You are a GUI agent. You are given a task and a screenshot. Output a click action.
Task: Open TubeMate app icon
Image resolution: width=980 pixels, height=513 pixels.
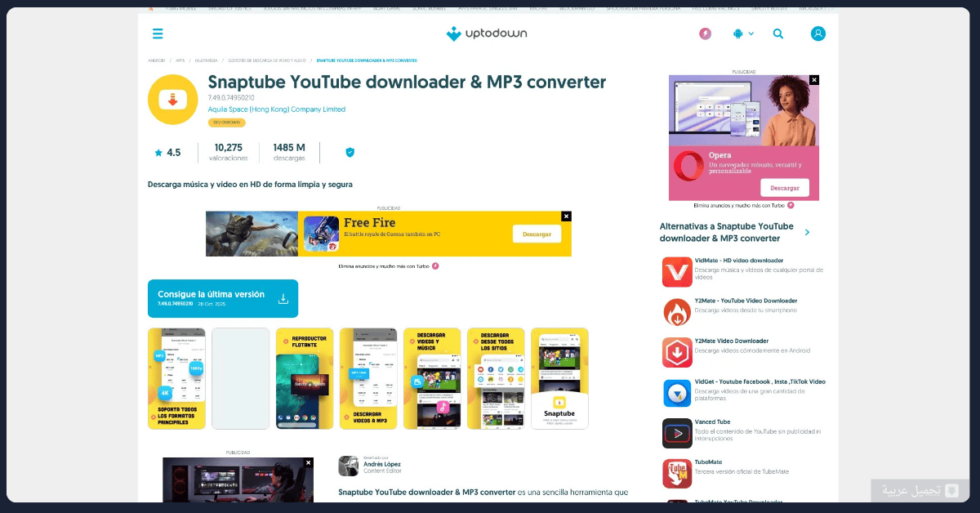(x=677, y=473)
